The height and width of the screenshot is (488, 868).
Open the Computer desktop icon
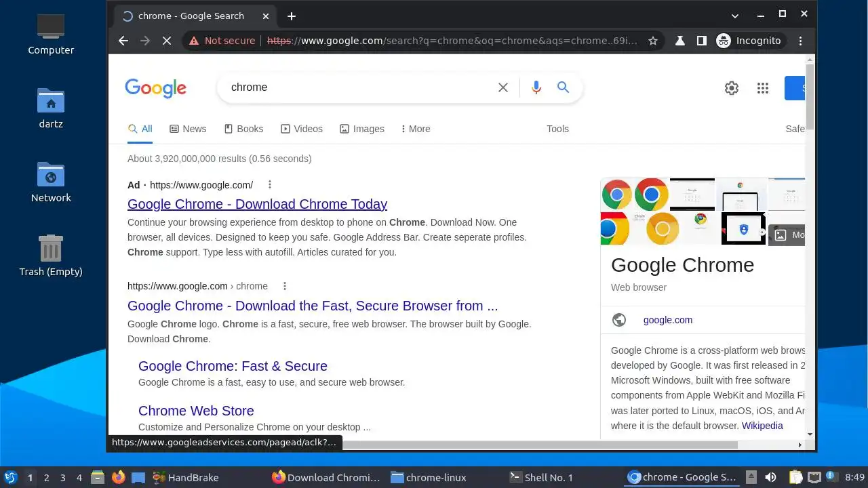(51, 34)
